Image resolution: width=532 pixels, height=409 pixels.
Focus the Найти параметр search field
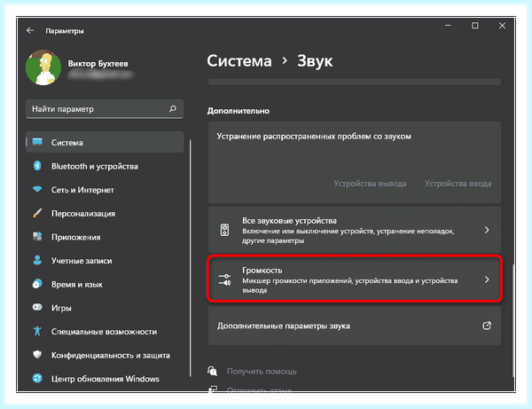click(105, 109)
